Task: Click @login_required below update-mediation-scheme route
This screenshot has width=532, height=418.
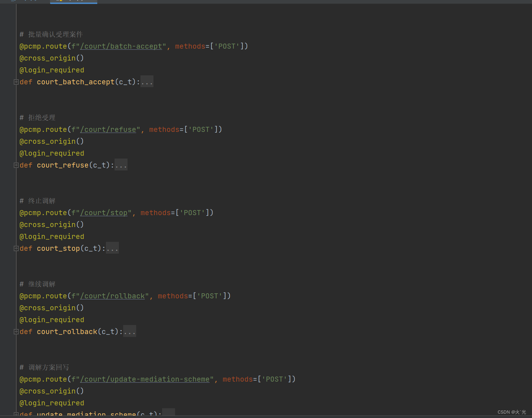Action: 52,403
